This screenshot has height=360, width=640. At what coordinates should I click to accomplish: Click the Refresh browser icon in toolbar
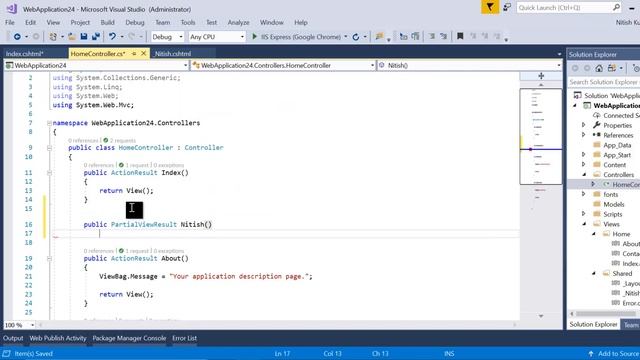click(356, 37)
